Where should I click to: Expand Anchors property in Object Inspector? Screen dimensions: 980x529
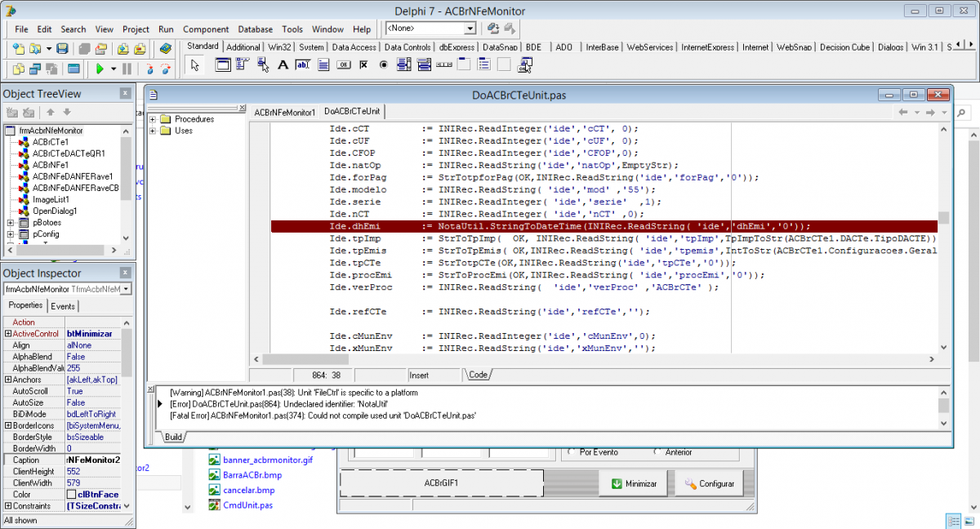point(8,380)
